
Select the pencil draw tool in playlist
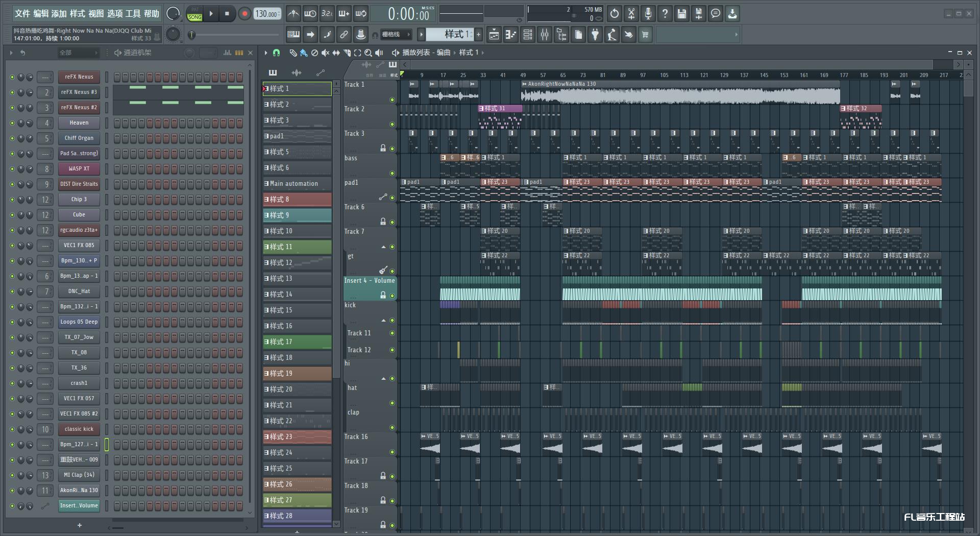[293, 53]
